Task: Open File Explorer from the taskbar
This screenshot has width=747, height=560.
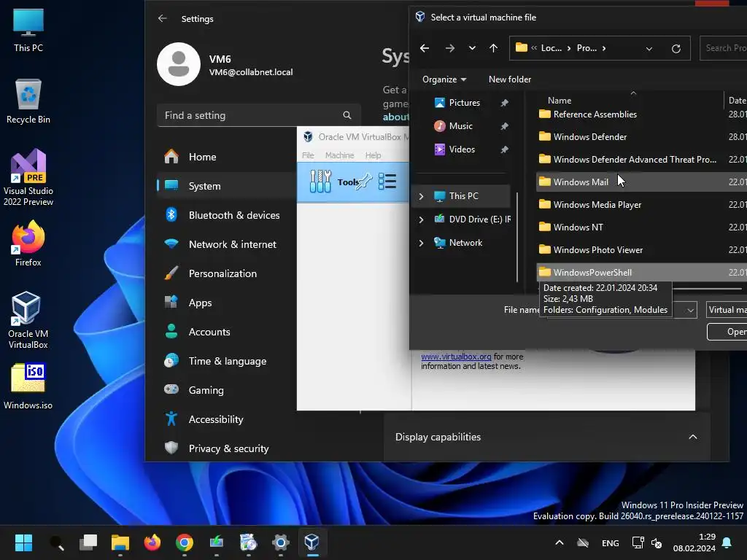Action: (120, 542)
